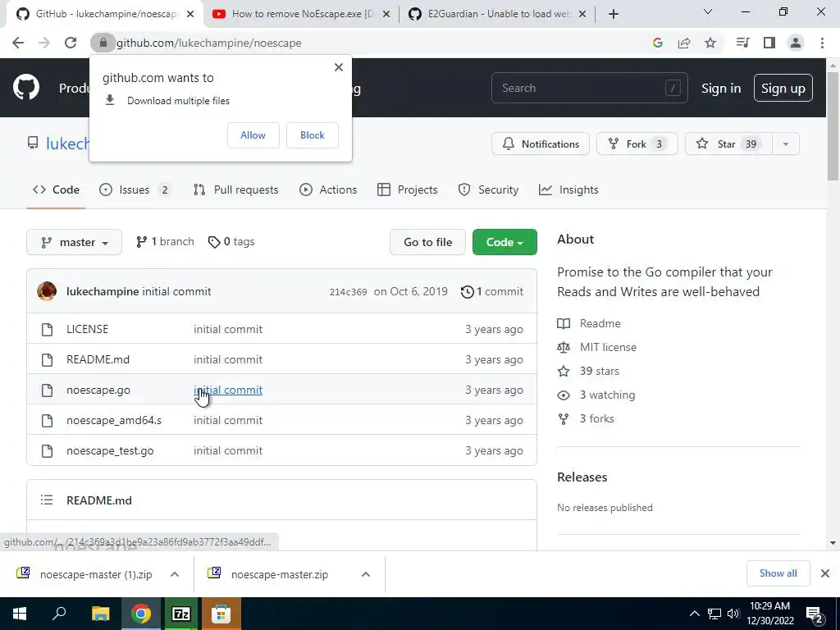Viewport: 840px width, 630px height.
Task: Click the lock icon in the address bar
Action: coord(103,43)
